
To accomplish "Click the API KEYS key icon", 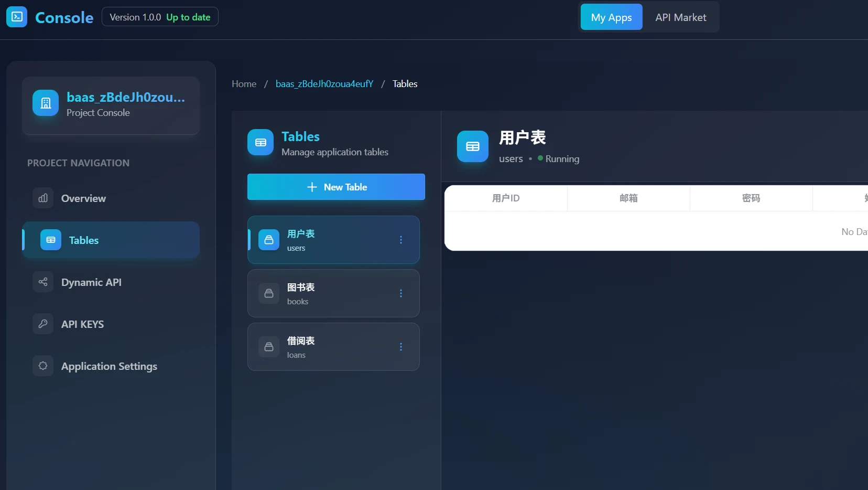I will click(43, 324).
